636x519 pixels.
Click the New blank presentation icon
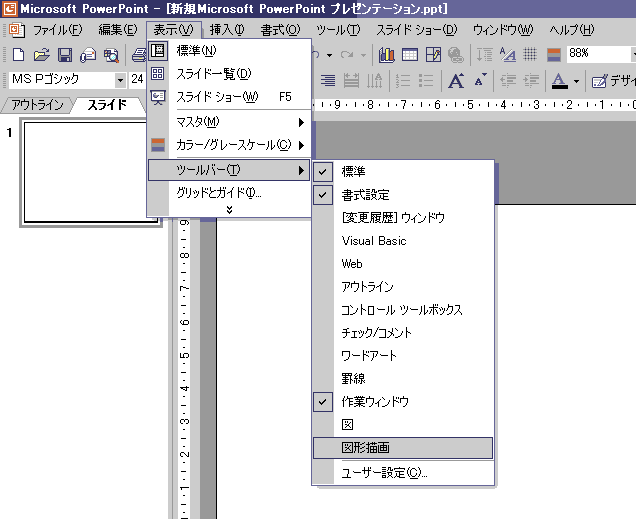pos(17,54)
